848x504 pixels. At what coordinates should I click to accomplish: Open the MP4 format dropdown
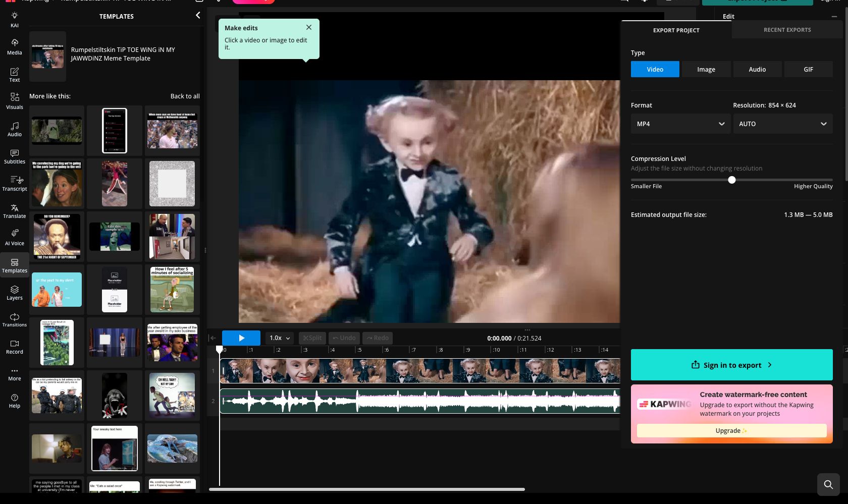(x=680, y=124)
